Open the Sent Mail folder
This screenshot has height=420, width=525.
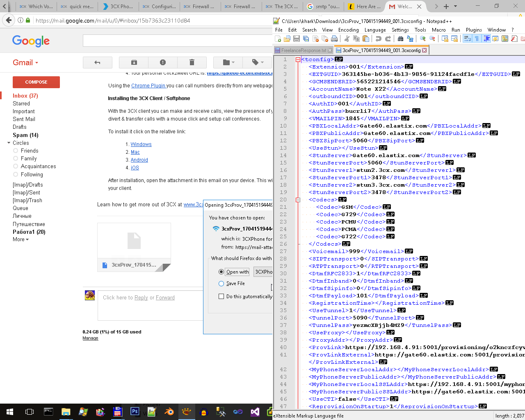(24, 119)
